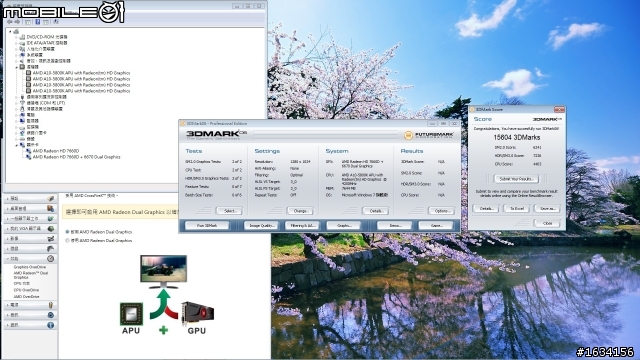Click the 15604 3DMarks score text
This screenshot has width=640, height=360.
tap(516, 138)
